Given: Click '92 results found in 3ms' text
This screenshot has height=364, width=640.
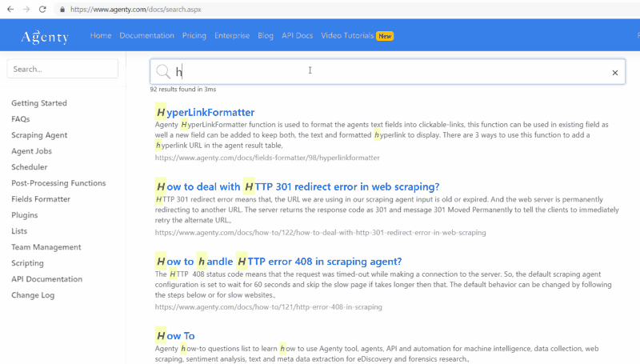Looking at the screenshot, I should pos(183,89).
